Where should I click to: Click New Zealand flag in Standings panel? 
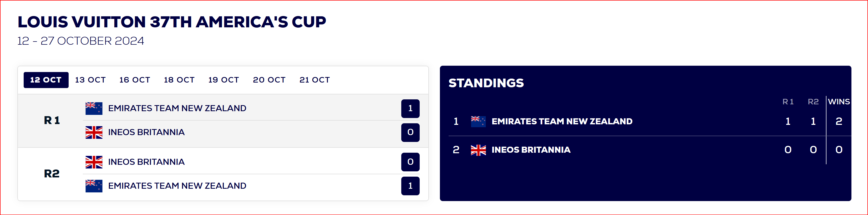(x=478, y=121)
